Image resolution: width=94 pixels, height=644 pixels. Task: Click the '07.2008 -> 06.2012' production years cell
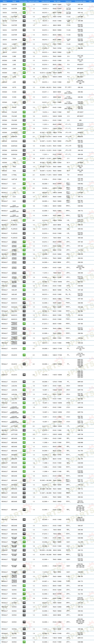coord(46,87)
